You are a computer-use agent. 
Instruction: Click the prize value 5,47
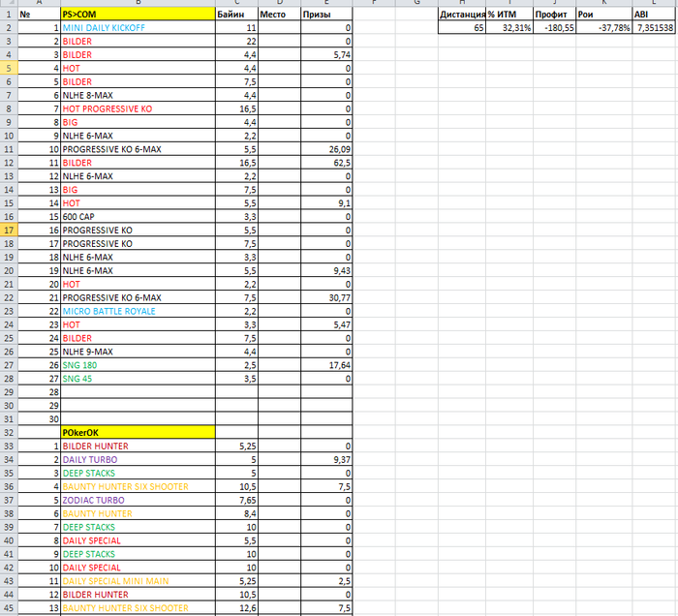pyautogui.click(x=326, y=324)
